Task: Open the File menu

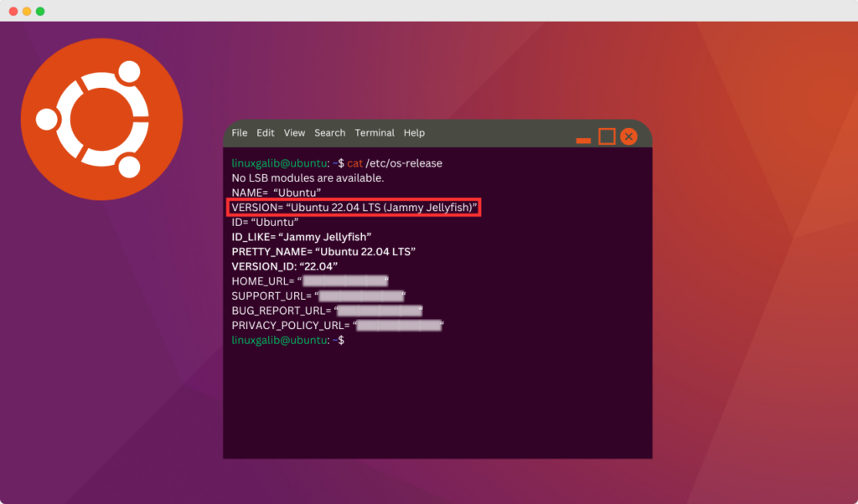Action: pyautogui.click(x=239, y=132)
